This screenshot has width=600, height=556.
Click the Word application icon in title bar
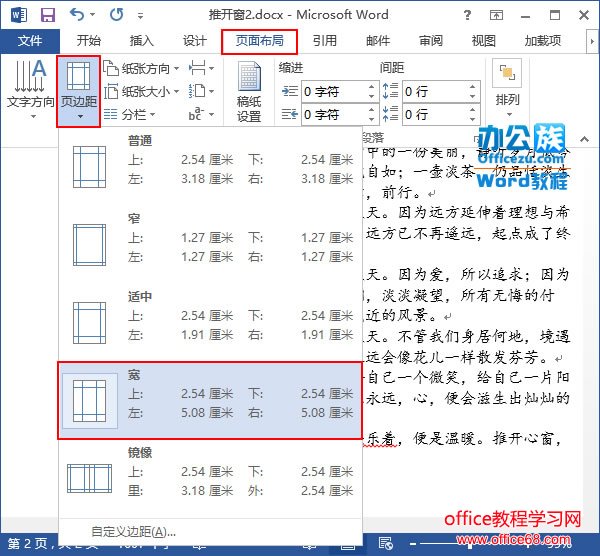19,15
